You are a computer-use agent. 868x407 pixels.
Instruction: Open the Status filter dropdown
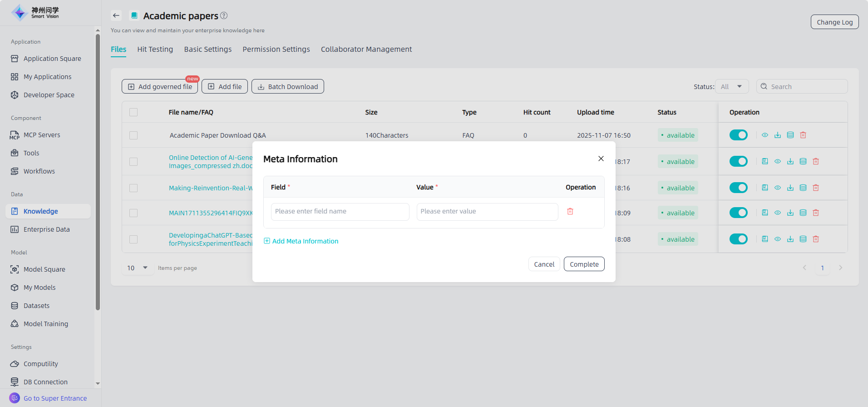tap(732, 86)
